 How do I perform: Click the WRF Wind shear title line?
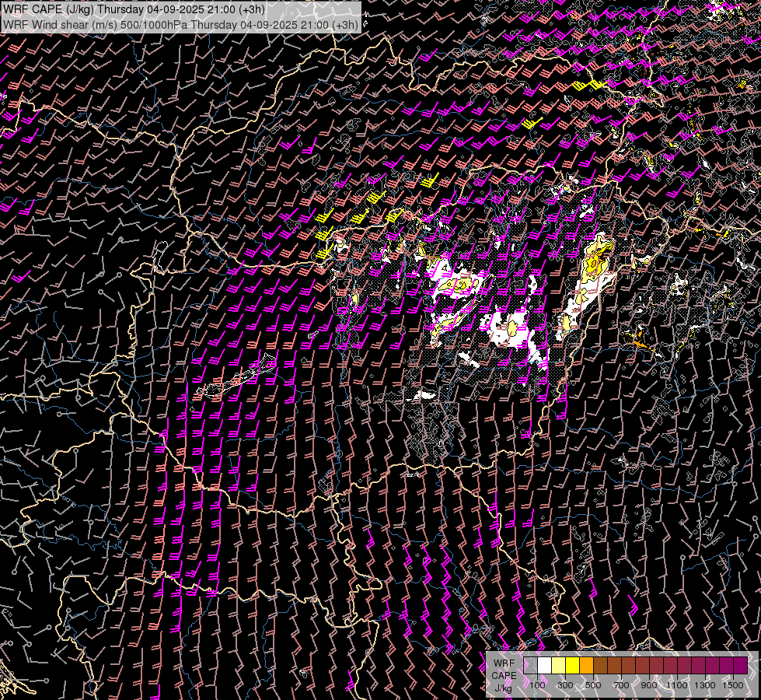(180, 24)
